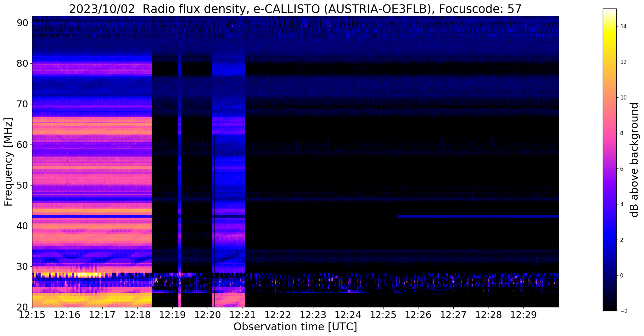Click the 12:18 time tick label
This screenshot has width=644, height=336.
137,315
